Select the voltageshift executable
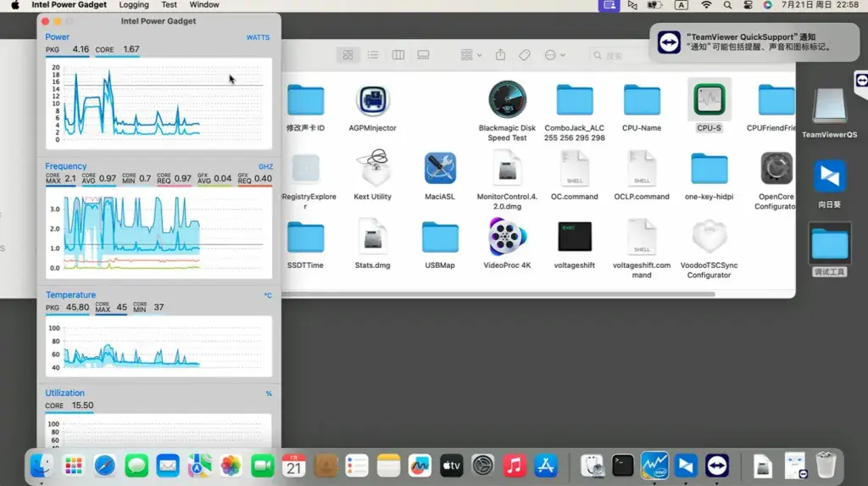This screenshot has width=868, height=486. (x=575, y=237)
